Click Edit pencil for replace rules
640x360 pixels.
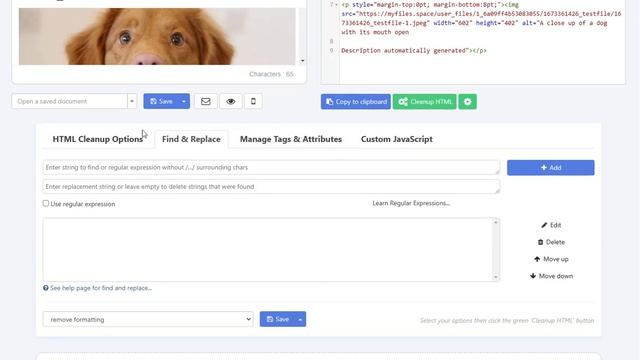[x=551, y=225]
